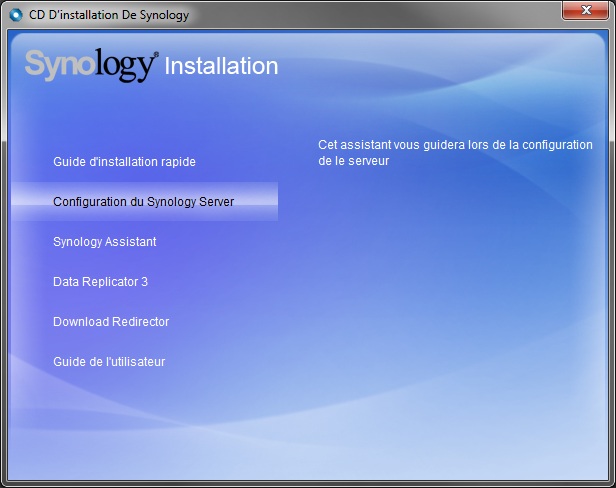Open Guide d'installation rapide
This screenshot has height=488, width=616.
pyautogui.click(x=124, y=162)
